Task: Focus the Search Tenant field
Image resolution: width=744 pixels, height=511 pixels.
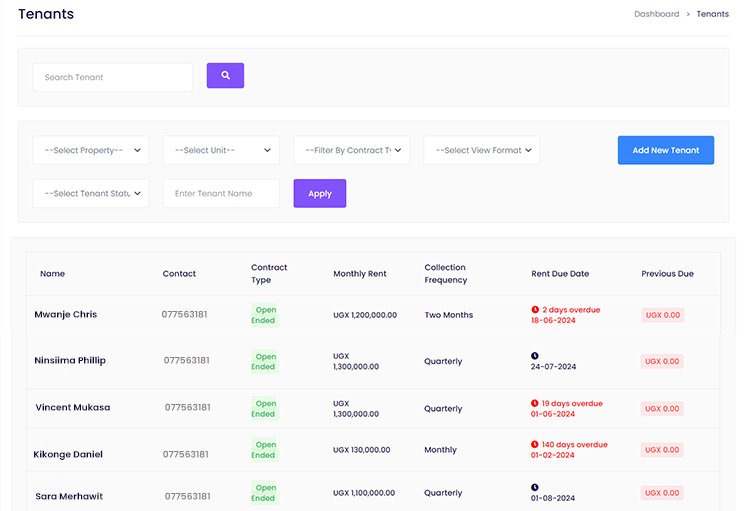Action: coord(112,77)
